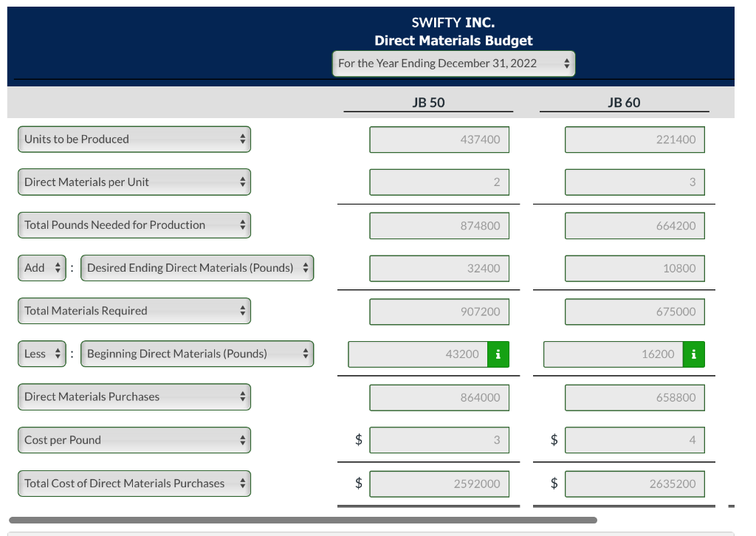Screen dimensions: 756x536
Task: Click the JB 60 purchases field 658800
Action: (x=635, y=398)
